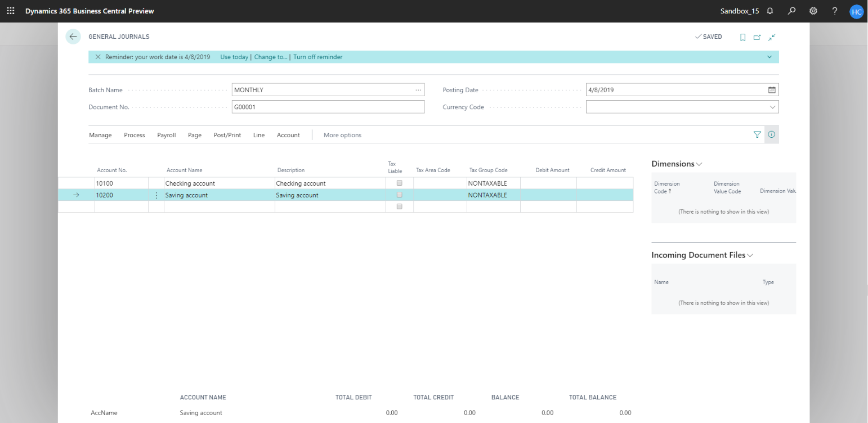Open the app launcher waffle menu

[x=11, y=11]
